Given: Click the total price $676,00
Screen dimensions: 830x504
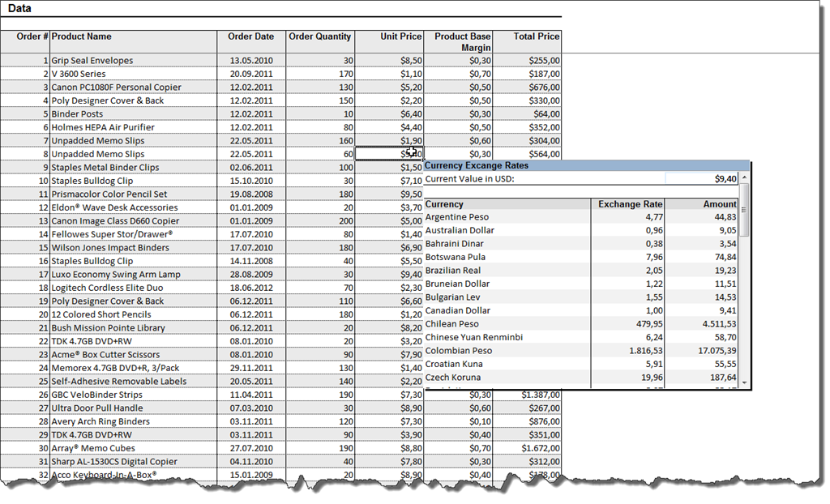Looking at the screenshot, I should click(x=527, y=88).
